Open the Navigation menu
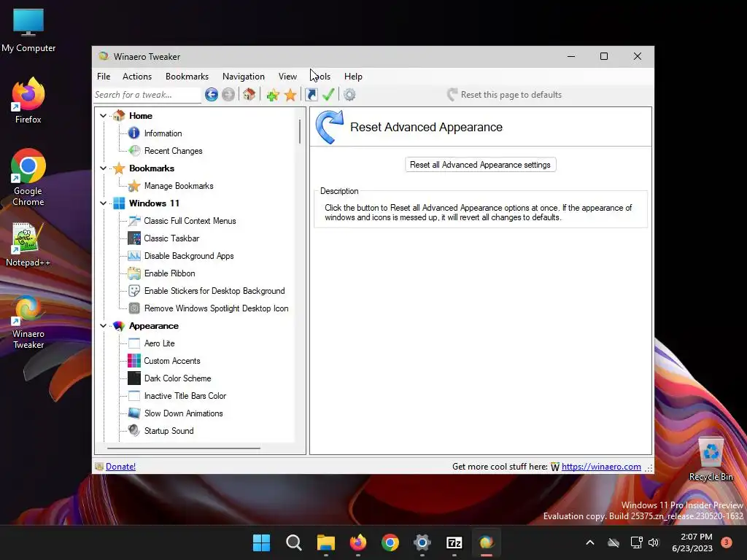This screenshot has height=560, width=747. 244,76
